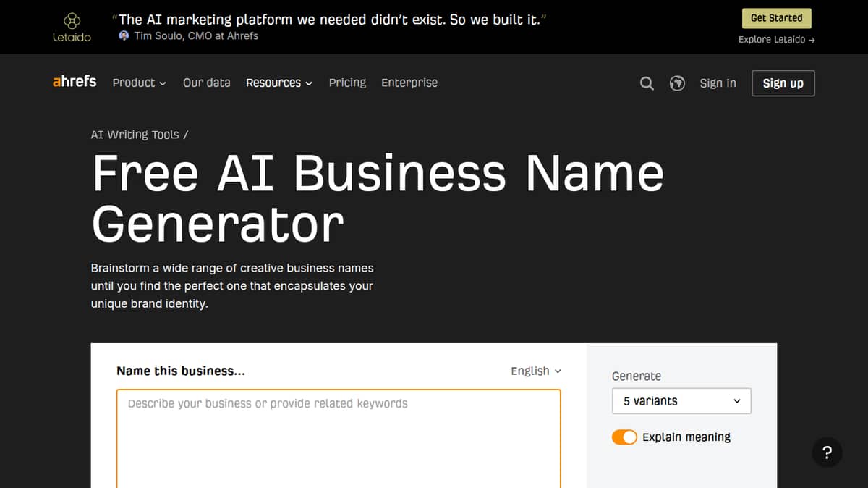Open the English language dropdown
The image size is (868, 488).
pos(535,371)
